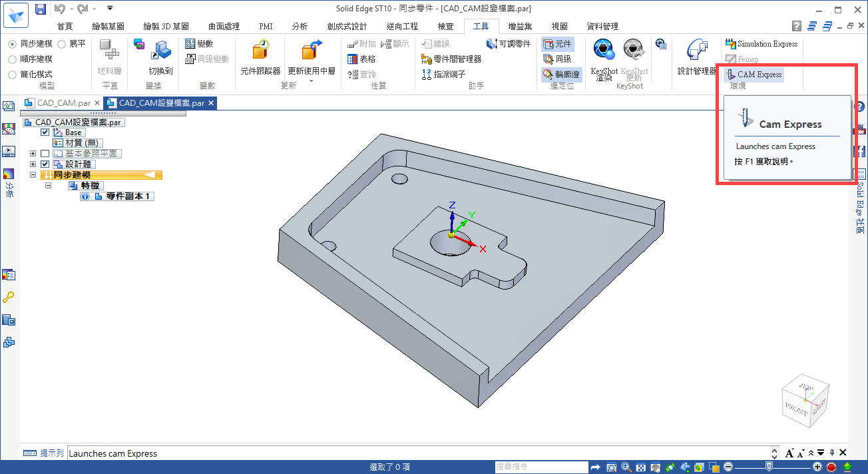Select the 指派端子 assign terminal tool
This screenshot has height=474, width=868.
click(x=444, y=75)
